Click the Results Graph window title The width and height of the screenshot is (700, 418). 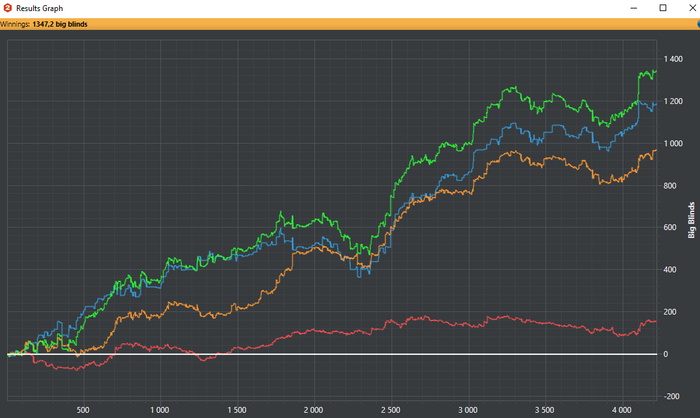[x=39, y=8]
